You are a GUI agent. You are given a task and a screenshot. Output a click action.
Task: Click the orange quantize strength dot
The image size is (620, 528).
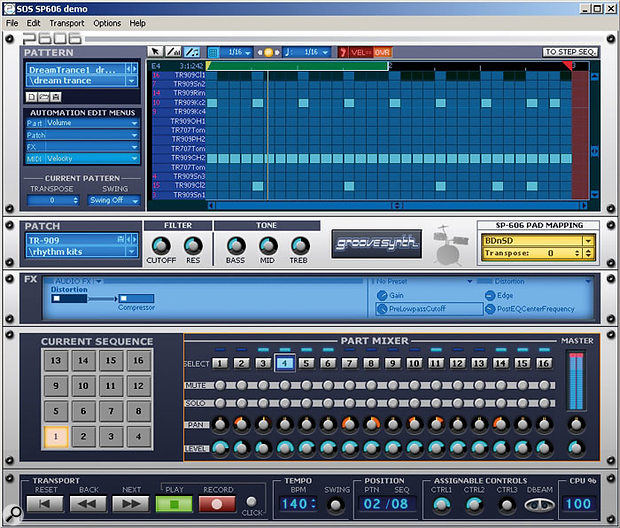[268, 52]
